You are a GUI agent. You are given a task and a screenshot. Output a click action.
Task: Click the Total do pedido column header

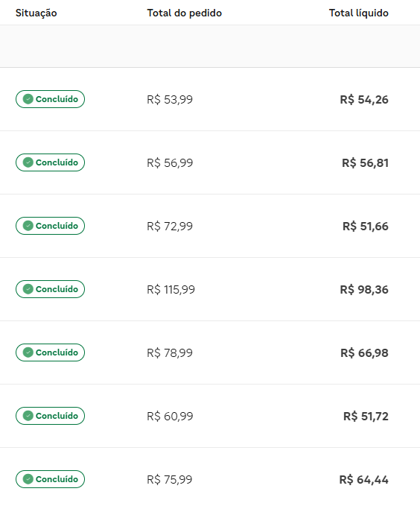click(184, 13)
